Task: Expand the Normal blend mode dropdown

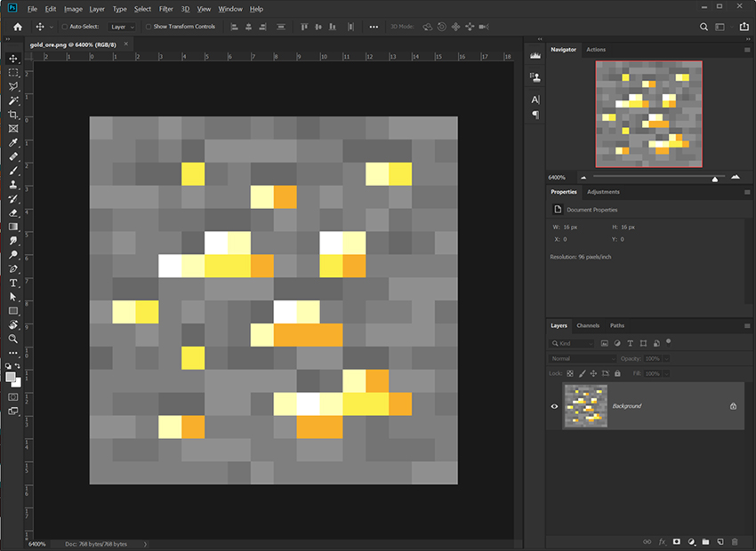Action: [583, 358]
